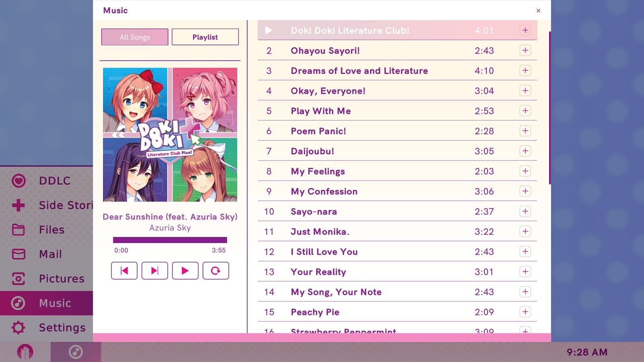
Task: Open the building icon in taskbar
Action: pyautogui.click(x=25, y=352)
